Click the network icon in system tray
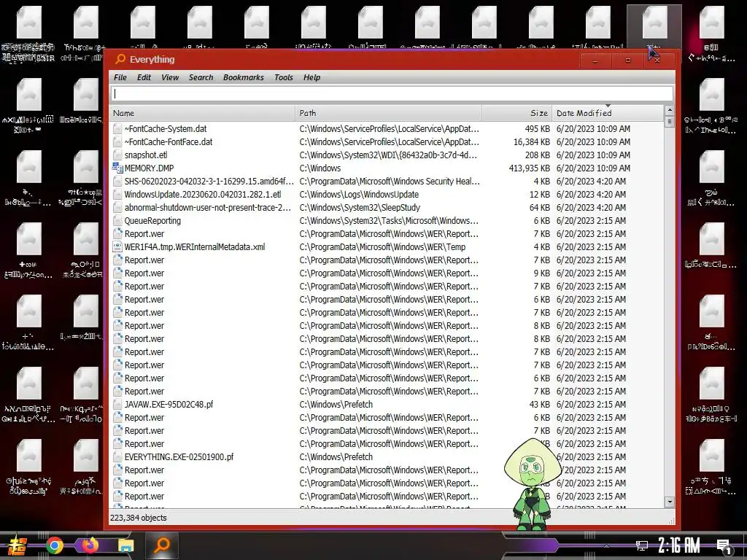 coord(642,545)
